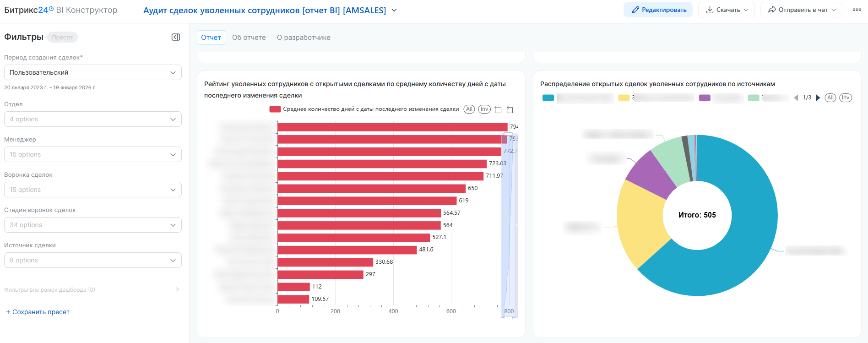This screenshot has height=343, width=868.
Task: Open the Период создания сделок dropdown
Action: click(93, 72)
